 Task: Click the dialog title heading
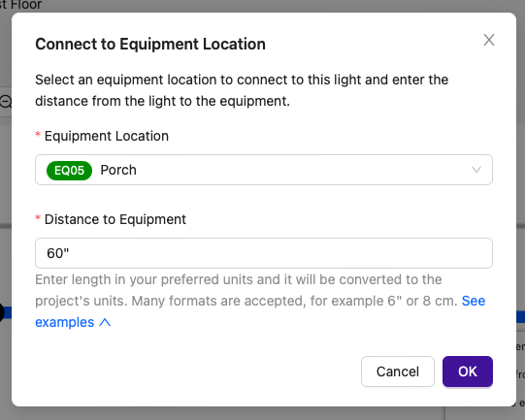click(150, 45)
